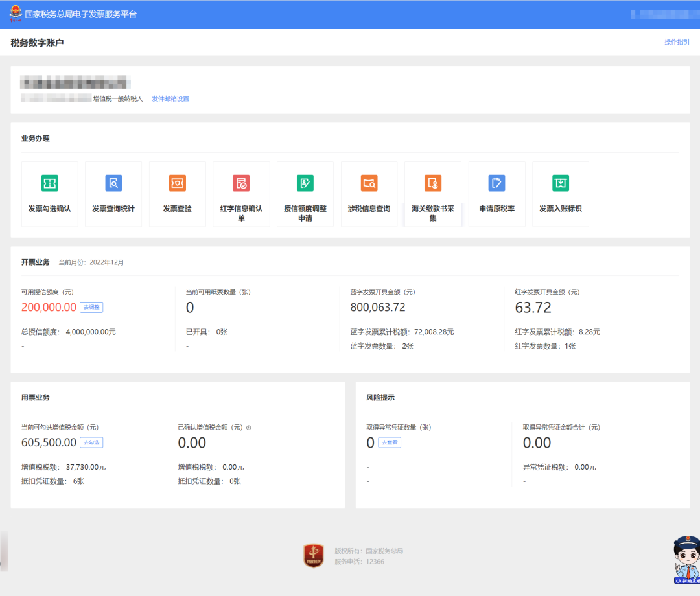This screenshot has width=700, height=596.
Task: Click 发票入账标识 invoice booking icon
Action: click(x=560, y=183)
